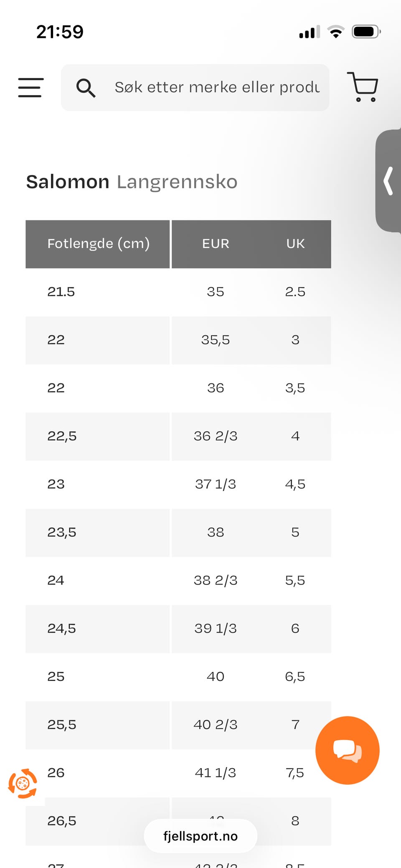Tap the magnifying glass search icon

[86, 88]
